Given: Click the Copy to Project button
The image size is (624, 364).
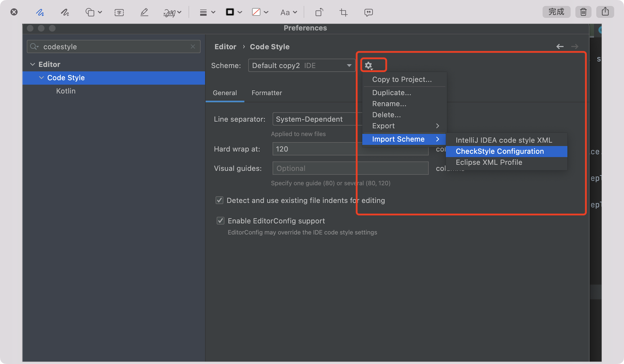Looking at the screenshot, I should [x=402, y=79].
